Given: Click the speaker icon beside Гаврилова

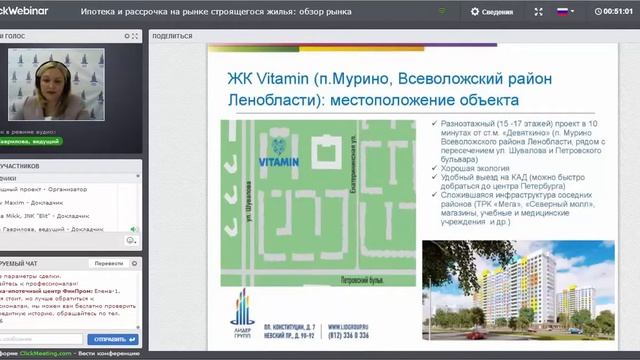Looking at the screenshot, I should tap(133, 229).
